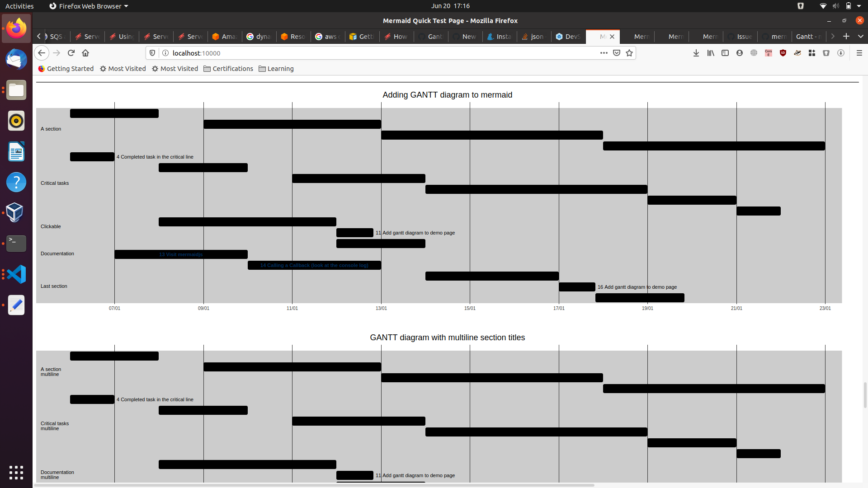Open the Downloads panel in Firefox toolbar

tap(696, 53)
